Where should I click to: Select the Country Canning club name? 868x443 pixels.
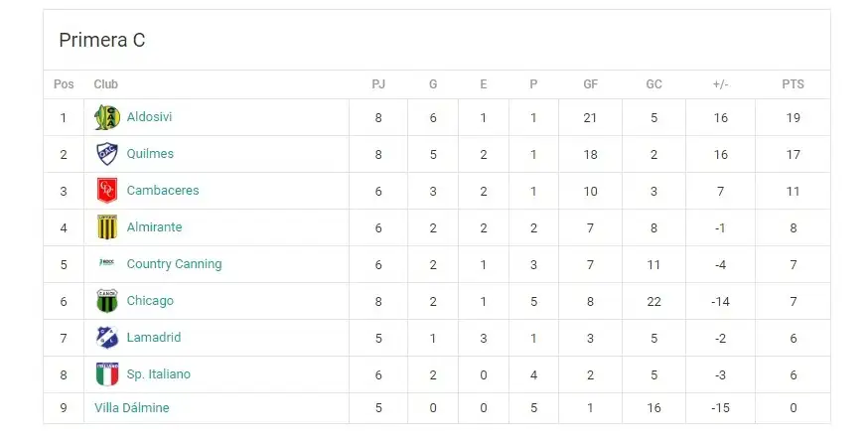pos(175,264)
